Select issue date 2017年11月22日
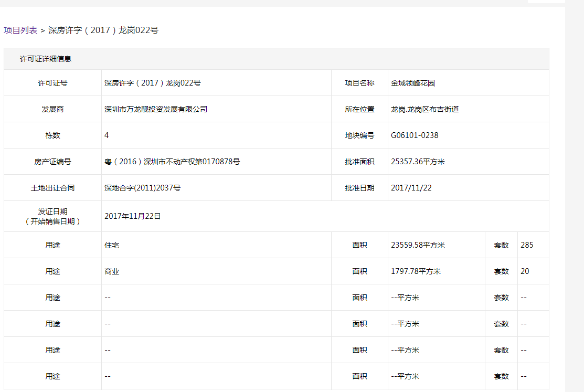 point(133,216)
